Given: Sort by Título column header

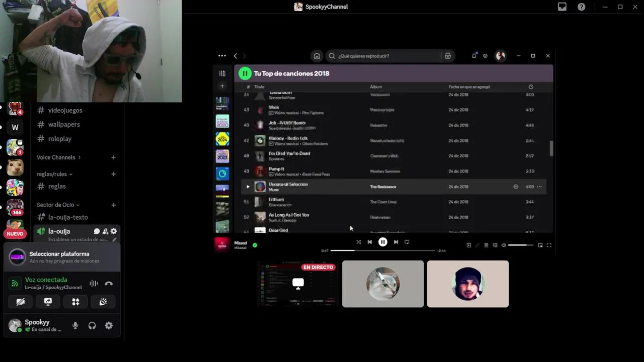Looking at the screenshot, I should click(259, 87).
